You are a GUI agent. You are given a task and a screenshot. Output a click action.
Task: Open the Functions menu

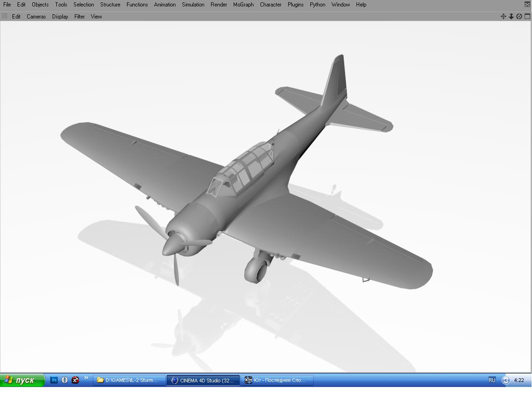tap(137, 5)
